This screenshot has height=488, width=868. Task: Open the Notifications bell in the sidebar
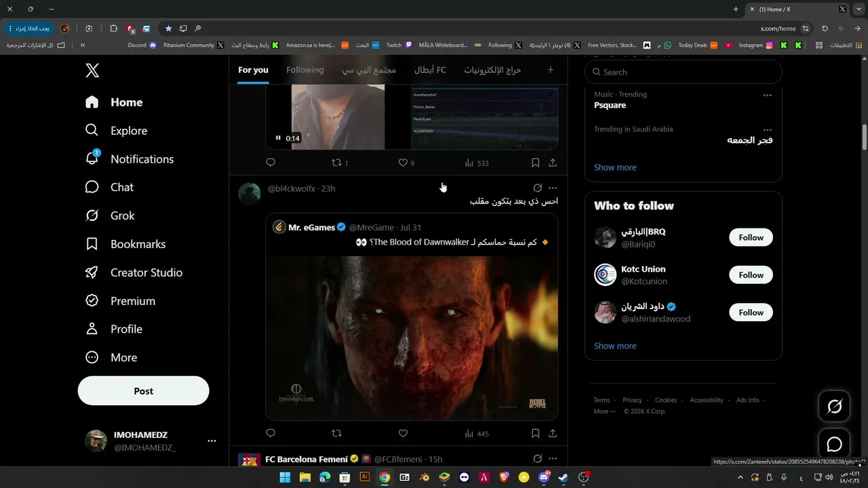click(x=130, y=159)
